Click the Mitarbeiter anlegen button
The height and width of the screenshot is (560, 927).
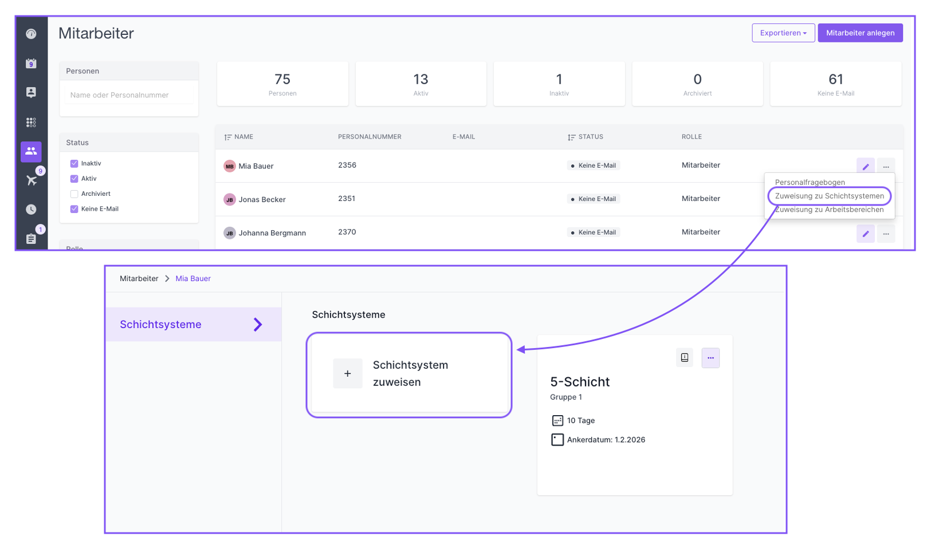point(860,33)
